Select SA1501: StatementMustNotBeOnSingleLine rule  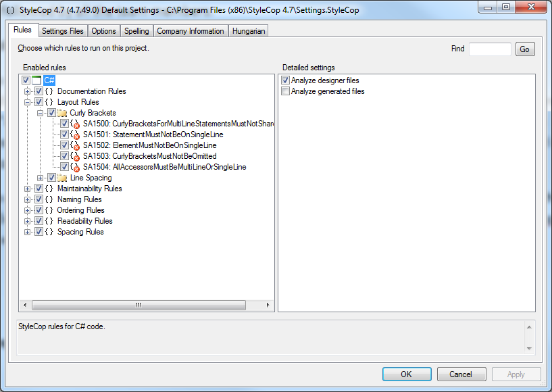pos(153,134)
